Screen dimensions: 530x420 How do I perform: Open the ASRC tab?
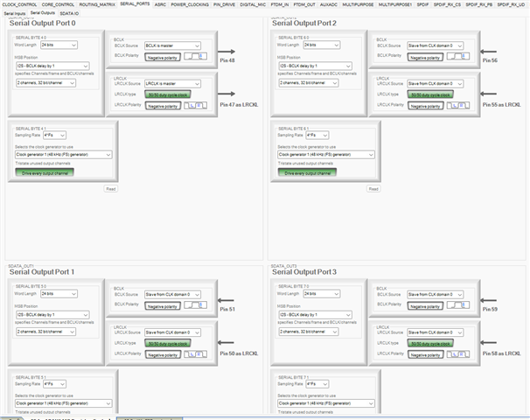(160, 4)
